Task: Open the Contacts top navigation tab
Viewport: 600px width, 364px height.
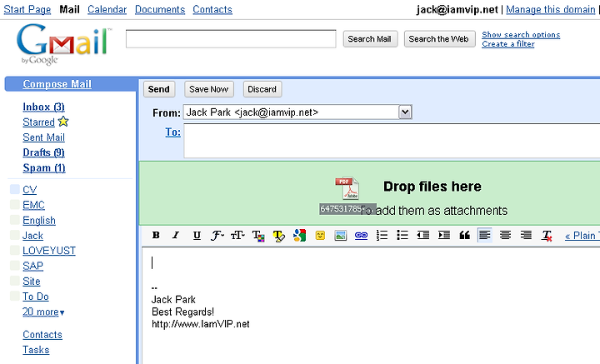Action: tap(212, 9)
